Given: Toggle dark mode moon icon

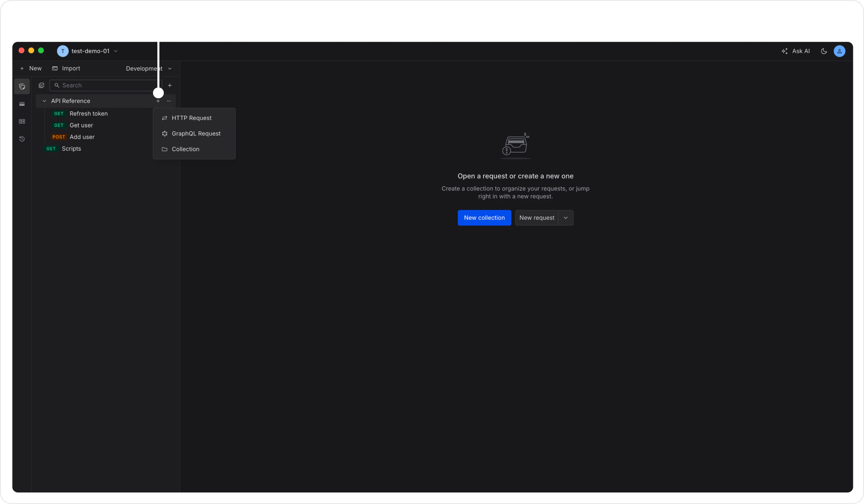Looking at the screenshot, I should (824, 51).
